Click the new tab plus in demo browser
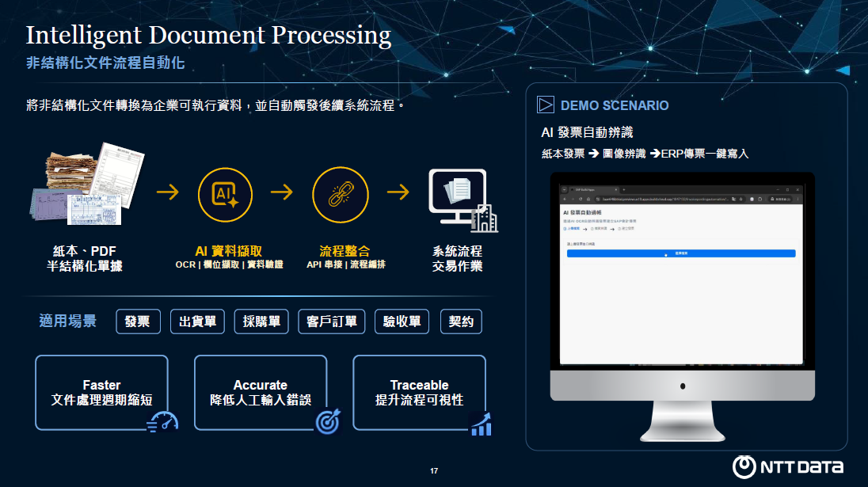The width and height of the screenshot is (868, 487). (624, 190)
